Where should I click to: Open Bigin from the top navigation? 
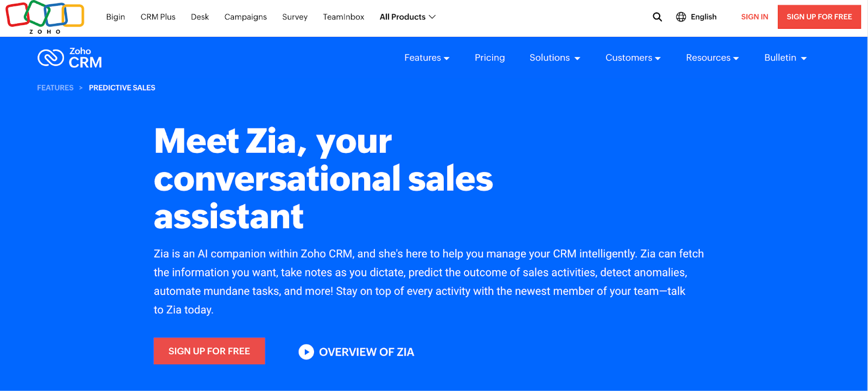[116, 17]
